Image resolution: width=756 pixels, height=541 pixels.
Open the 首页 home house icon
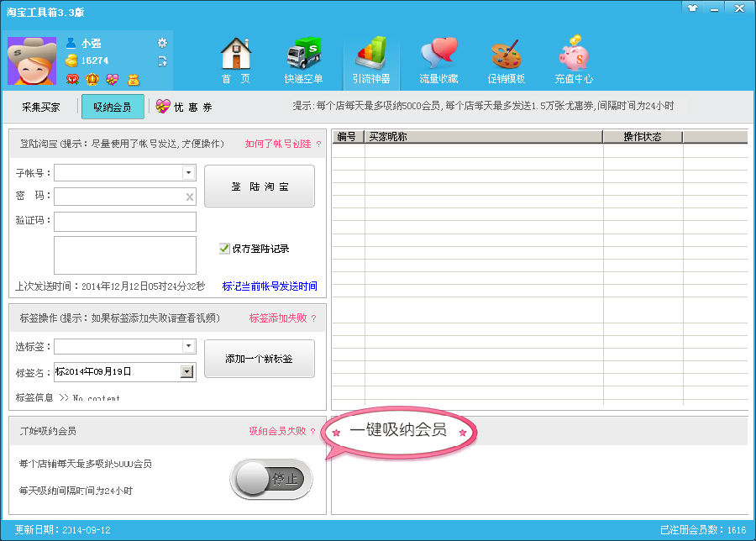236,55
